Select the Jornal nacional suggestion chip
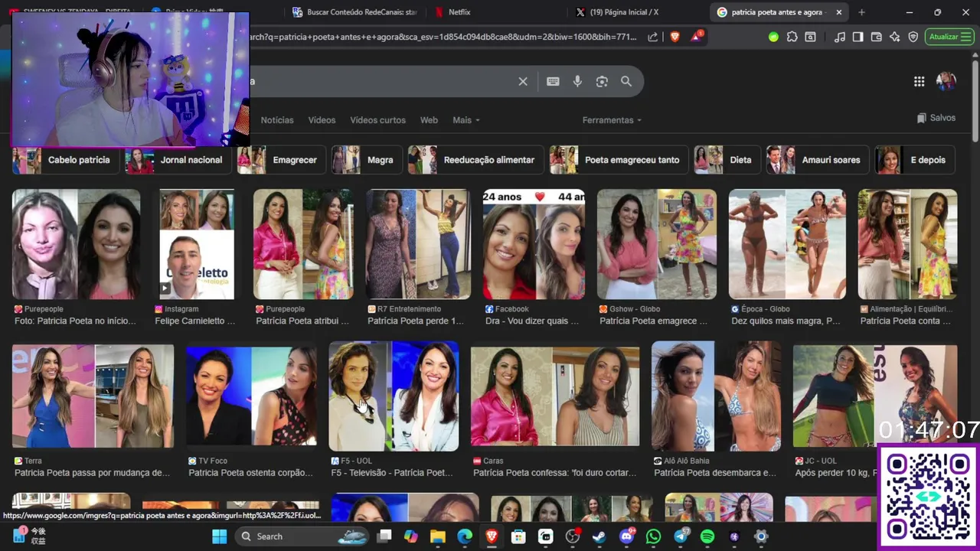Image resolution: width=980 pixels, height=551 pixels. 178,160
